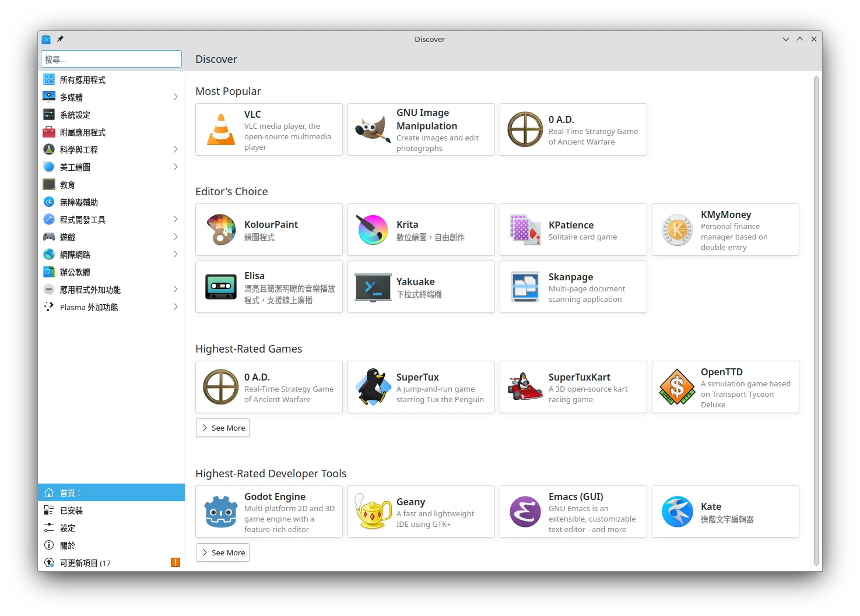Expand the 多媒體 category arrow
This screenshot has width=860, height=616.
pos(175,97)
